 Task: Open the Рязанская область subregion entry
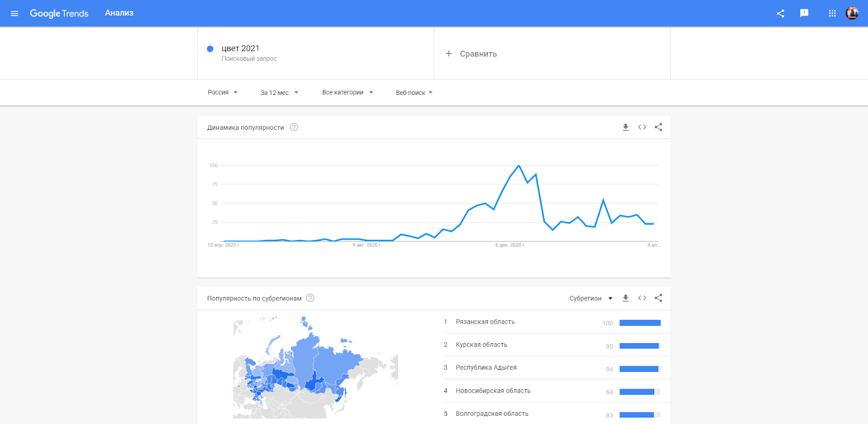tap(485, 322)
